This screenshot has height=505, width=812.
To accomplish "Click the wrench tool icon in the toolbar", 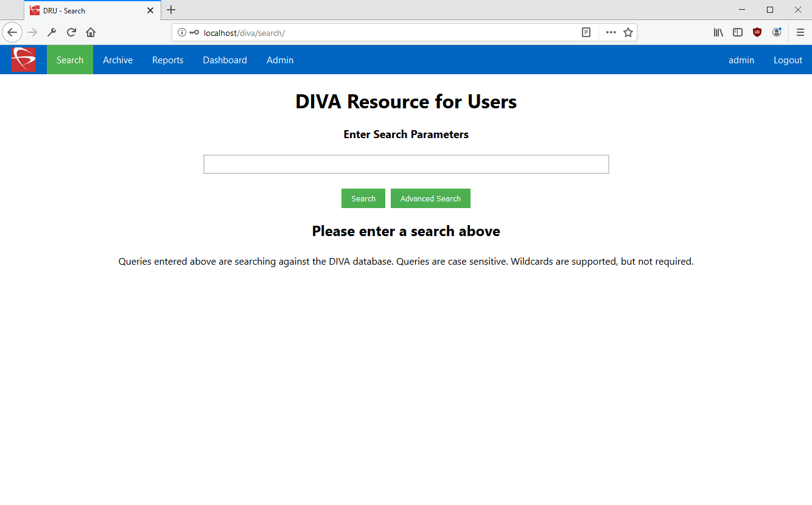I will pyautogui.click(x=52, y=32).
